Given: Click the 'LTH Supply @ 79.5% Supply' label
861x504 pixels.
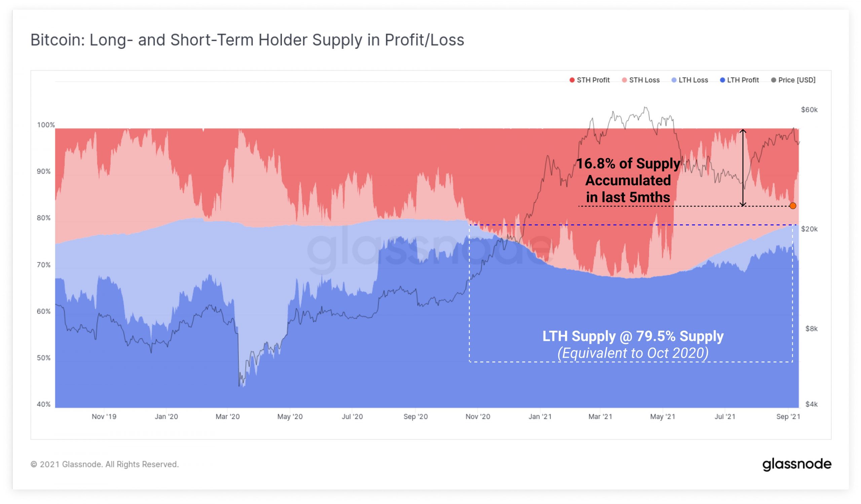Looking at the screenshot, I should 633,336.
